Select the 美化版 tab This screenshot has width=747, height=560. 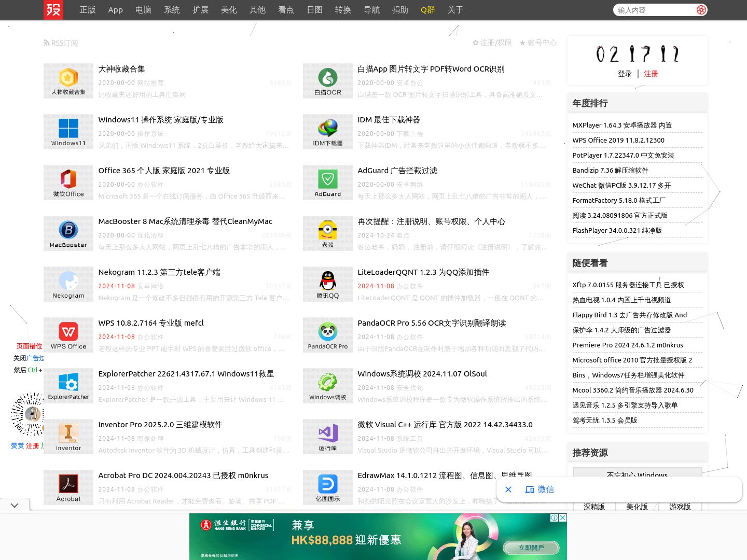[x=637, y=507]
